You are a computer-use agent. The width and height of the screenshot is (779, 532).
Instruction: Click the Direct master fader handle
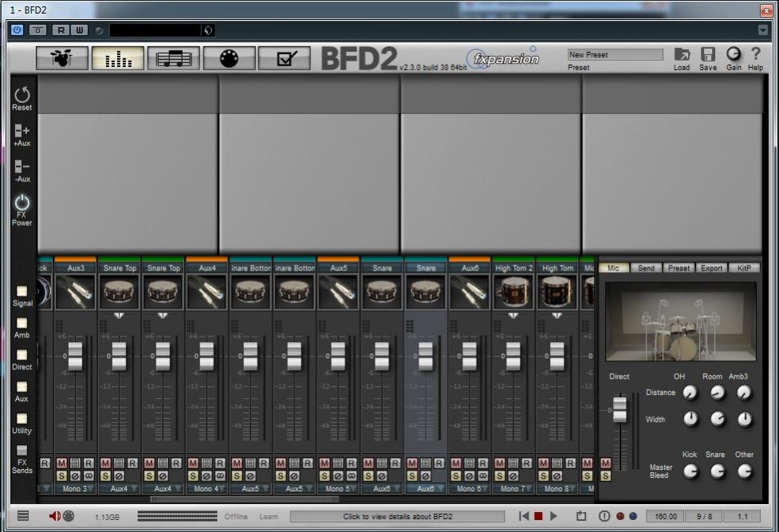619,408
